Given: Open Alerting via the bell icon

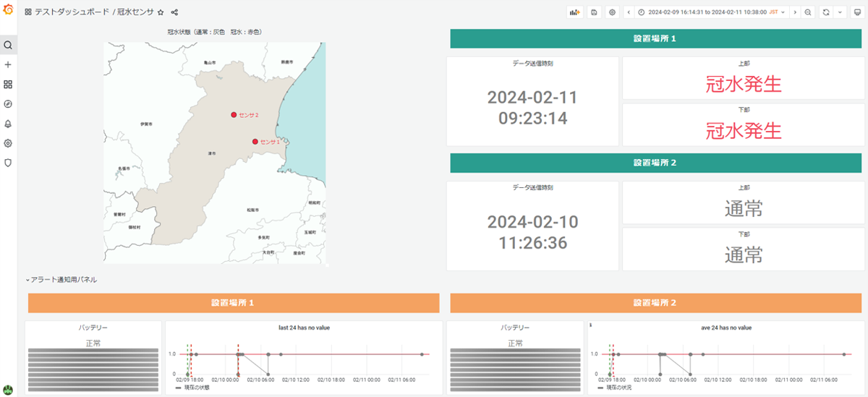Looking at the screenshot, I should click(8, 124).
